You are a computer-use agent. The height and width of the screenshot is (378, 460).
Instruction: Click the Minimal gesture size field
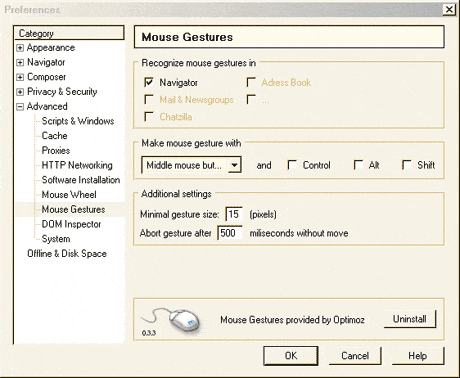234,214
